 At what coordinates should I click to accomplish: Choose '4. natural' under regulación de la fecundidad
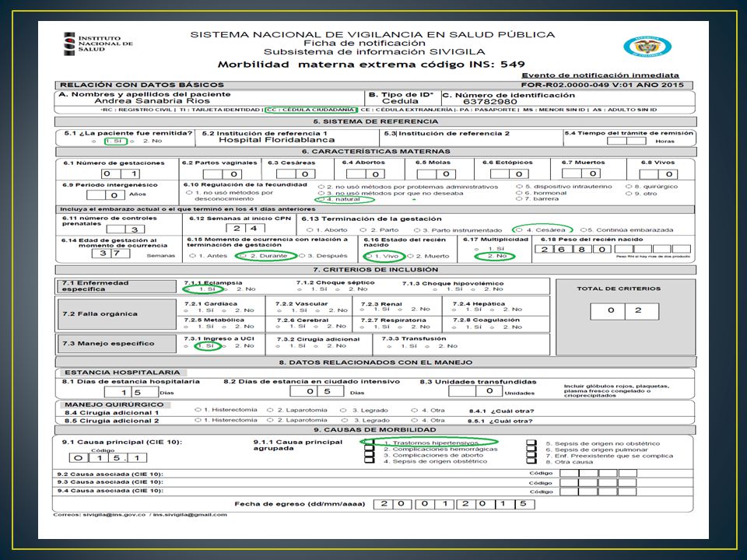[x=321, y=200]
